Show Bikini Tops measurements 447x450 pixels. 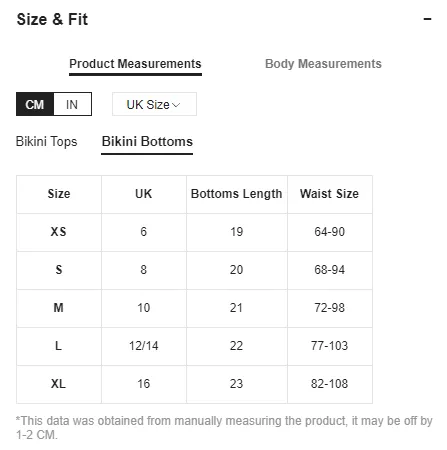[x=46, y=141]
